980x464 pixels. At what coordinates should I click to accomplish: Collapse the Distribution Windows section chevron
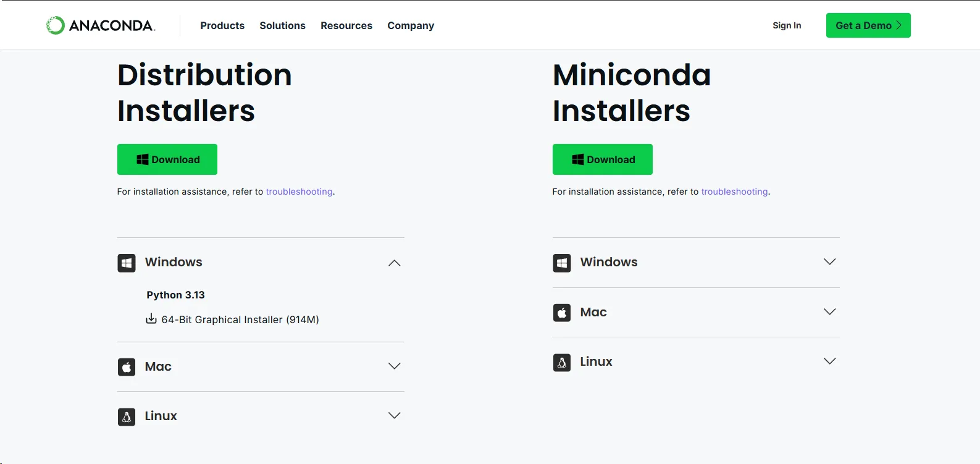(395, 263)
